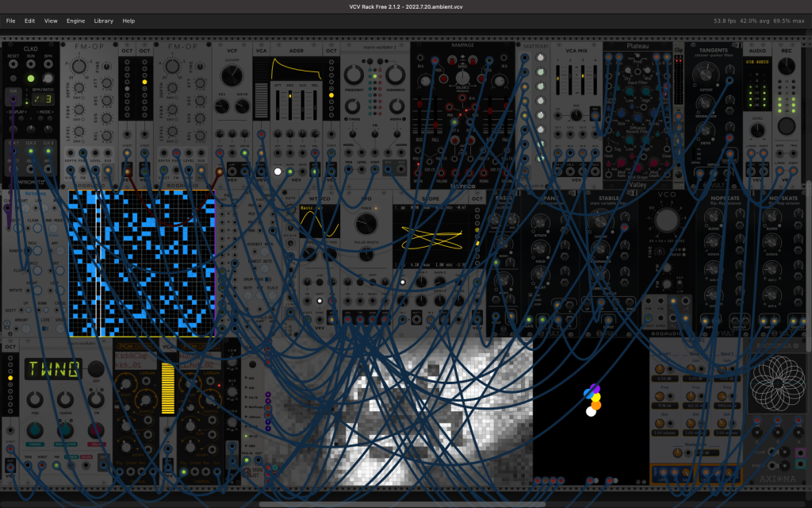Click the EDIT knob next to TWNG display
This screenshot has width=812, height=508.
[x=96, y=369]
